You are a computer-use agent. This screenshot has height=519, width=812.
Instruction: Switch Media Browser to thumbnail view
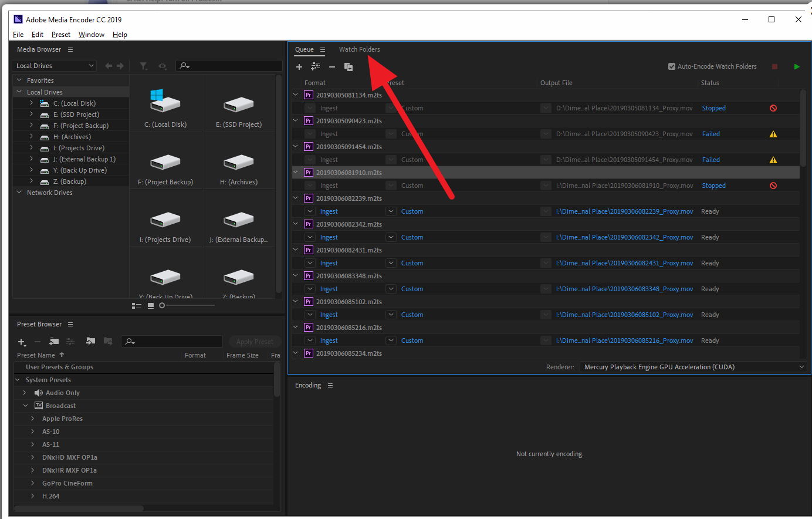tap(151, 305)
